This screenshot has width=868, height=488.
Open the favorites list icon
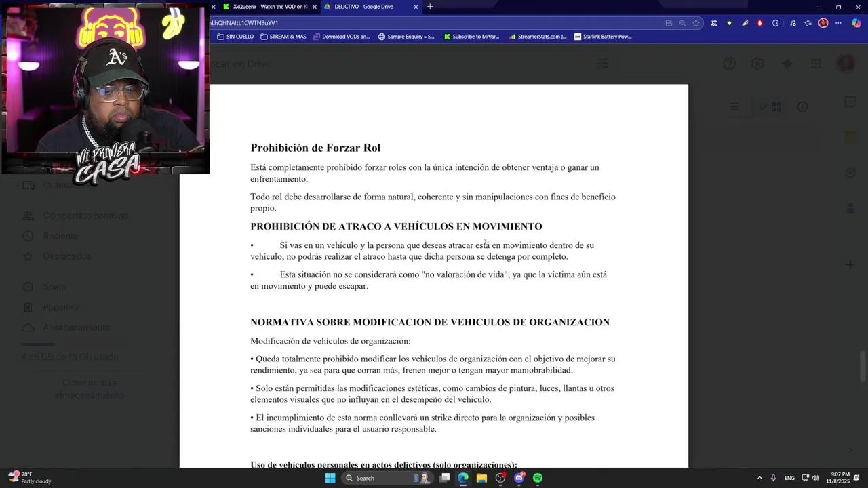[808, 23]
